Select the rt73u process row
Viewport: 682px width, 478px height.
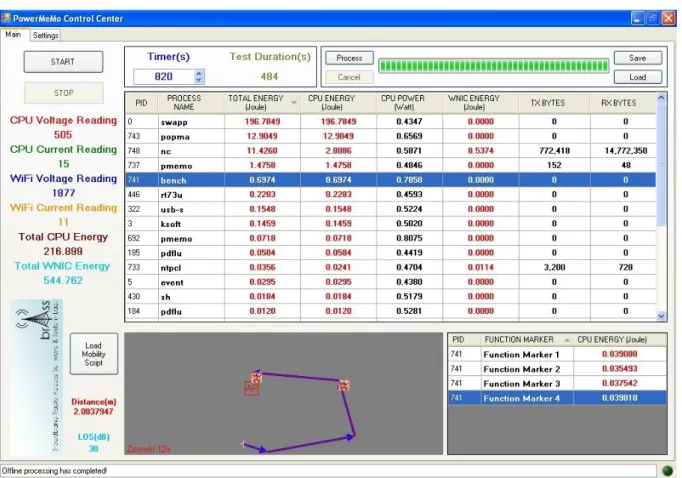pyautogui.click(x=391, y=194)
